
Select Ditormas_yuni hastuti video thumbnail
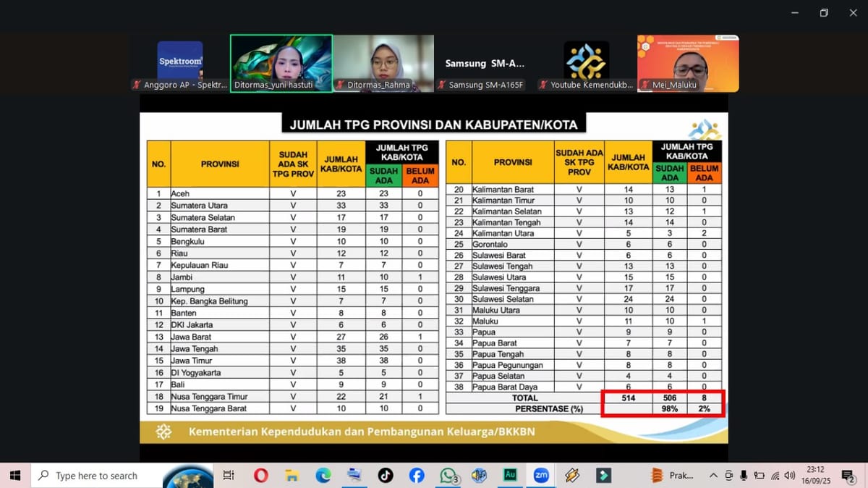tap(281, 63)
